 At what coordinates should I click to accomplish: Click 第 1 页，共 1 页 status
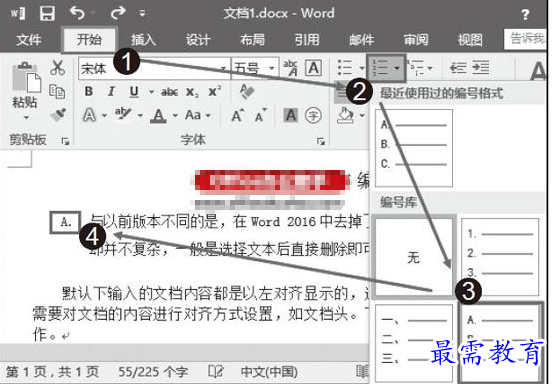click(x=52, y=372)
